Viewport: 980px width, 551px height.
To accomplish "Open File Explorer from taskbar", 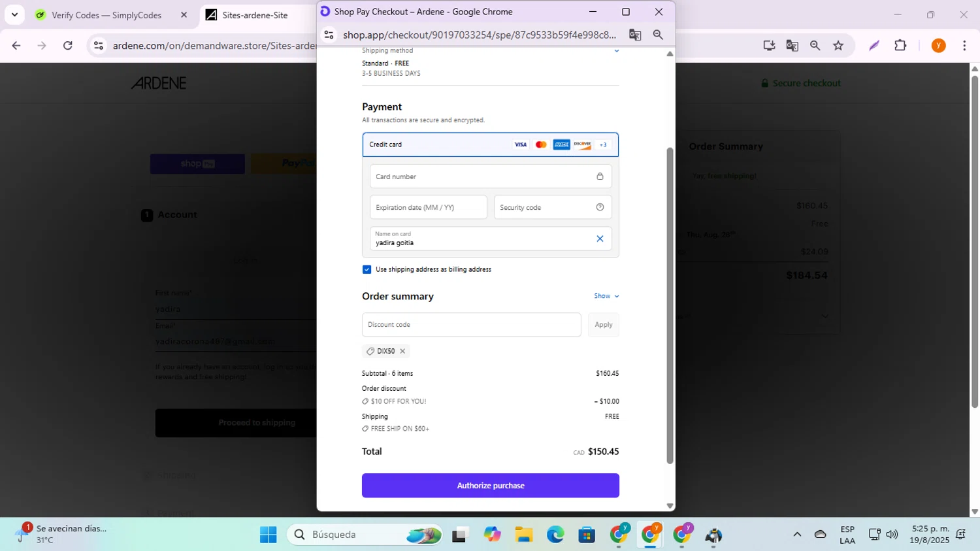I will pyautogui.click(x=523, y=535).
